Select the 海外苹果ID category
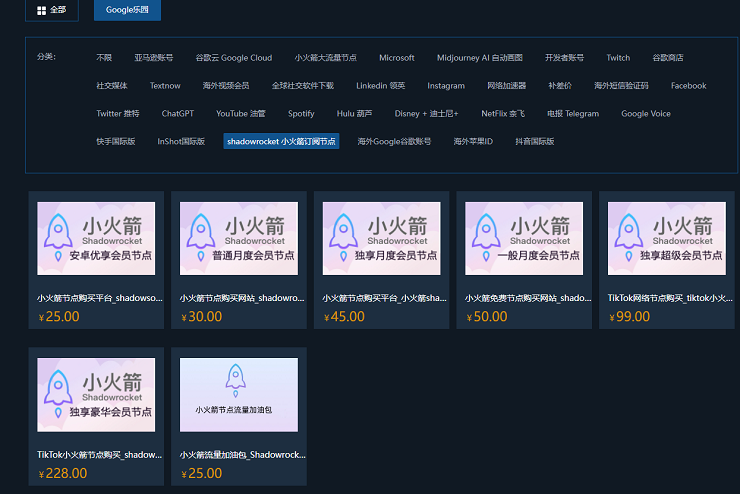 click(x=473, y=142)
